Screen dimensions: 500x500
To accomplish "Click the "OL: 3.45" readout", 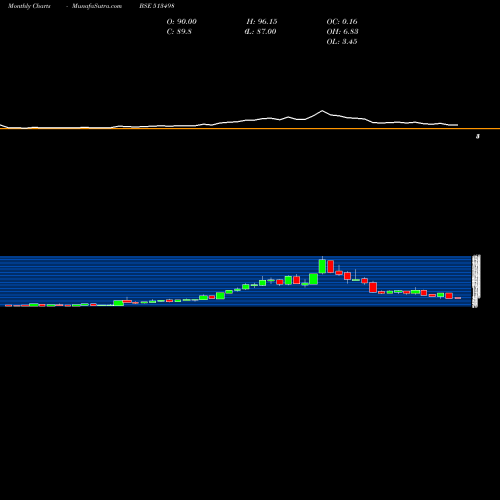I will click(x=342, y=41).
